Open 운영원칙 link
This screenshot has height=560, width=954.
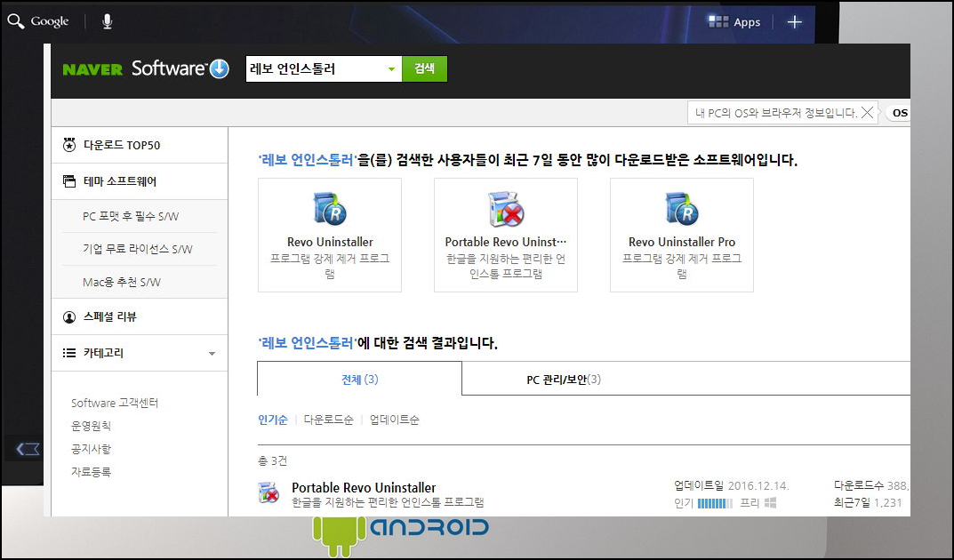tap(92, 427)
